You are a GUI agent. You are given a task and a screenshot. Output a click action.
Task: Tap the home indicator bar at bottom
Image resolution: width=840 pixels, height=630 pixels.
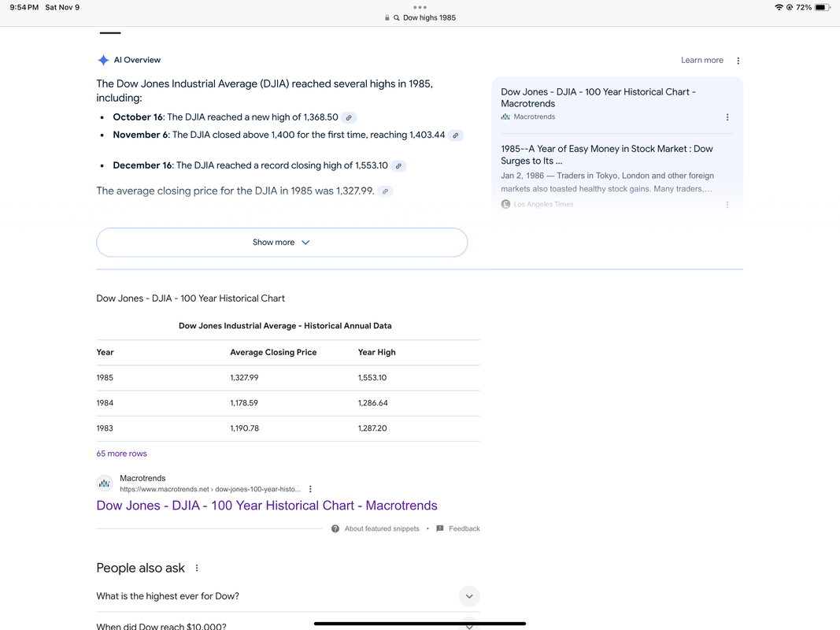click(x=420, y=624)
